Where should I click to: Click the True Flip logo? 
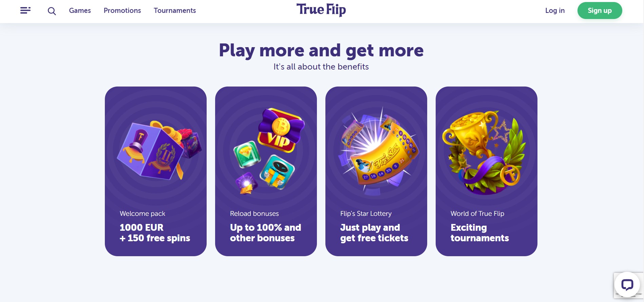coord(321,10)
